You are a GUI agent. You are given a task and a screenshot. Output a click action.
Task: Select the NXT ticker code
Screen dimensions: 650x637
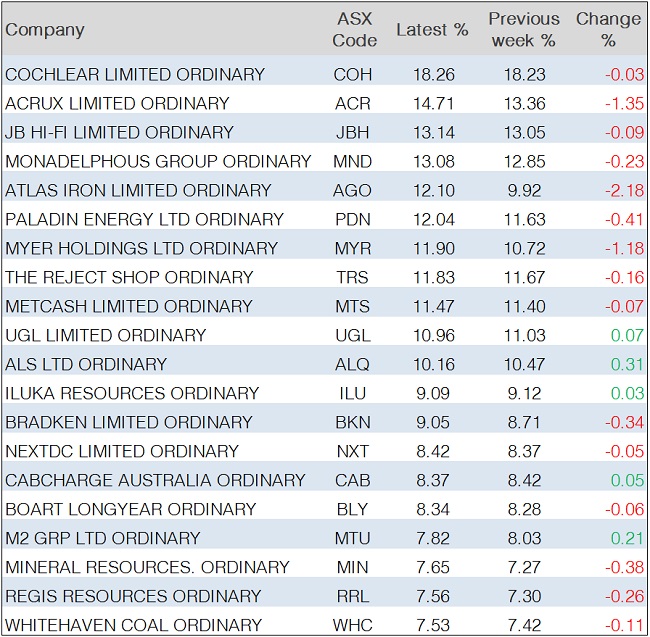(x=352, y=451)
